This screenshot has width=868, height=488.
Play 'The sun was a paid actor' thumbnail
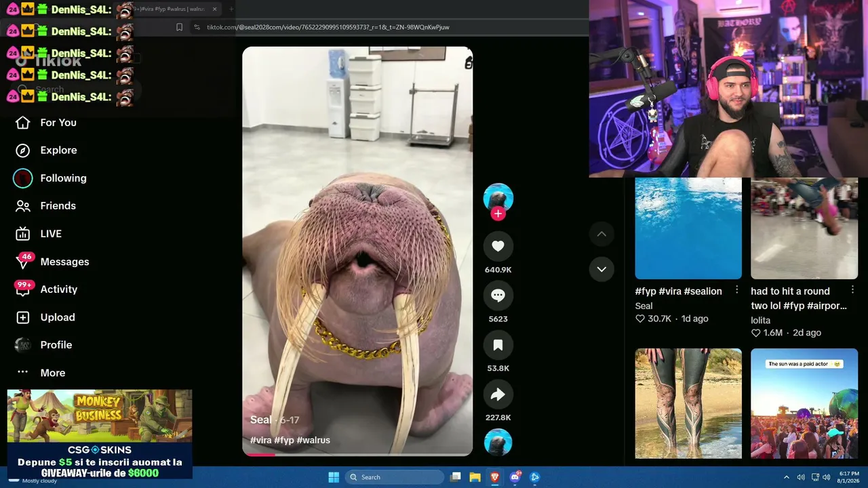tap(804, 403)
